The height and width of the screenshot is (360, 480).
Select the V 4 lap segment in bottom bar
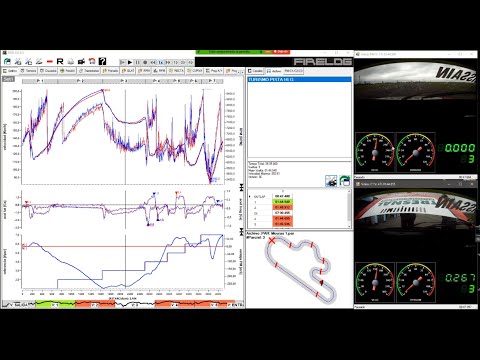(x=175, y=304)
